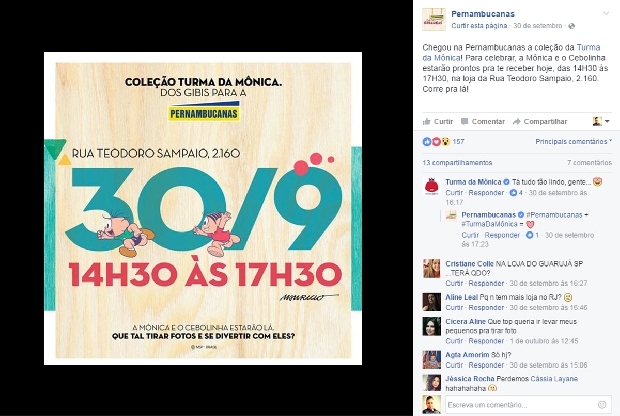Click the 13 compartilhamentos link

[457, 163]
